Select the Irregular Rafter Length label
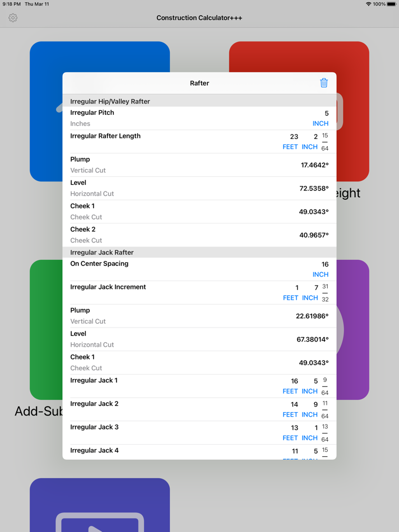 105,136
